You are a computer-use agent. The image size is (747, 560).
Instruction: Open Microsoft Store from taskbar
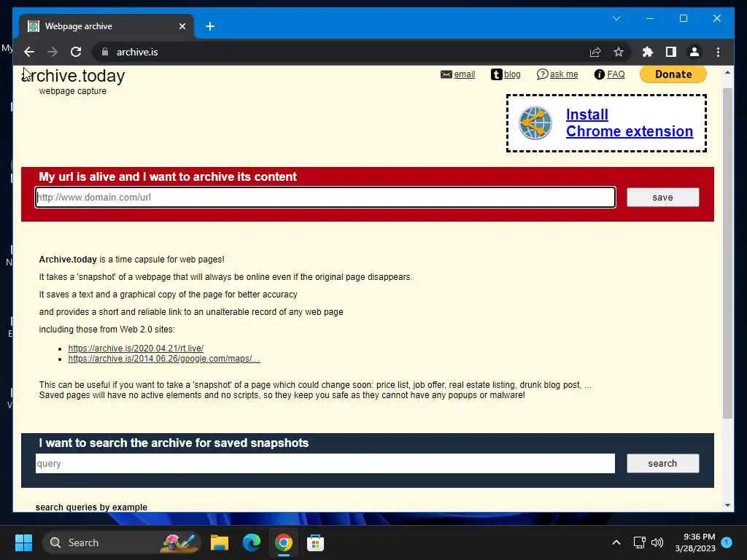click(315, 542)
